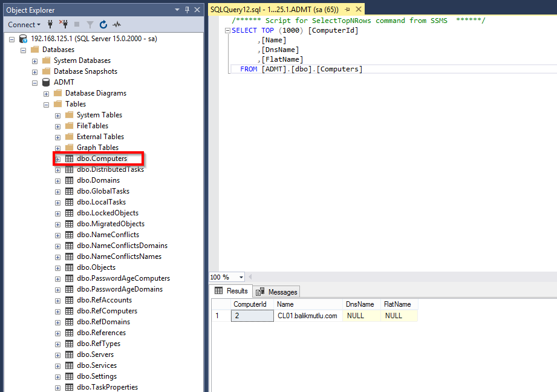Click the DnsName column header

(x=362, y=304)
